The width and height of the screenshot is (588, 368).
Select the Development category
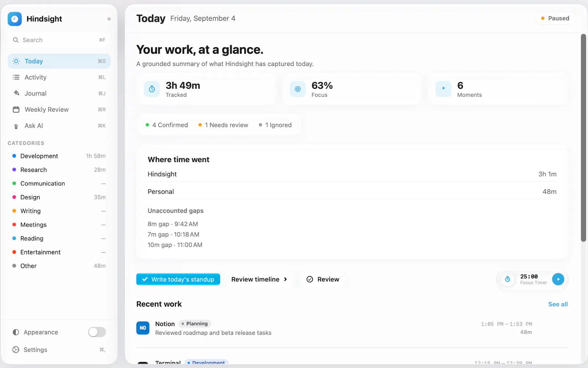coord(59,156)
